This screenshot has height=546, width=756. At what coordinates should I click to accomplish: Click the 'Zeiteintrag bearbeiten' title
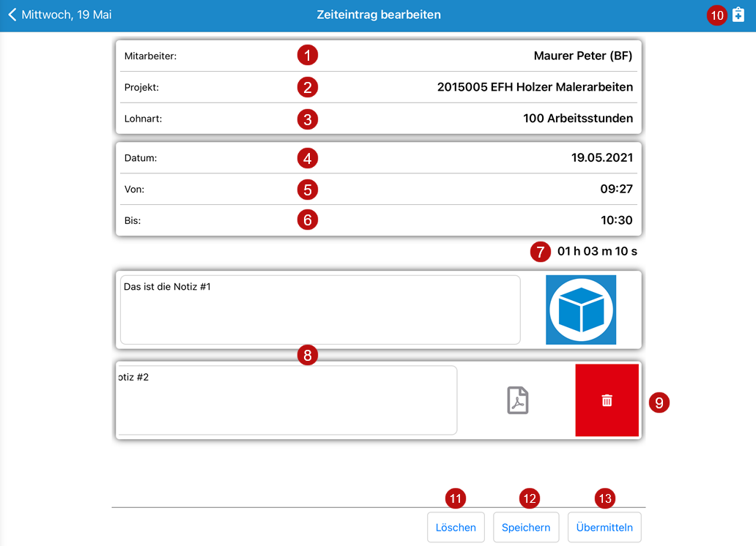(x=379, y=15)
